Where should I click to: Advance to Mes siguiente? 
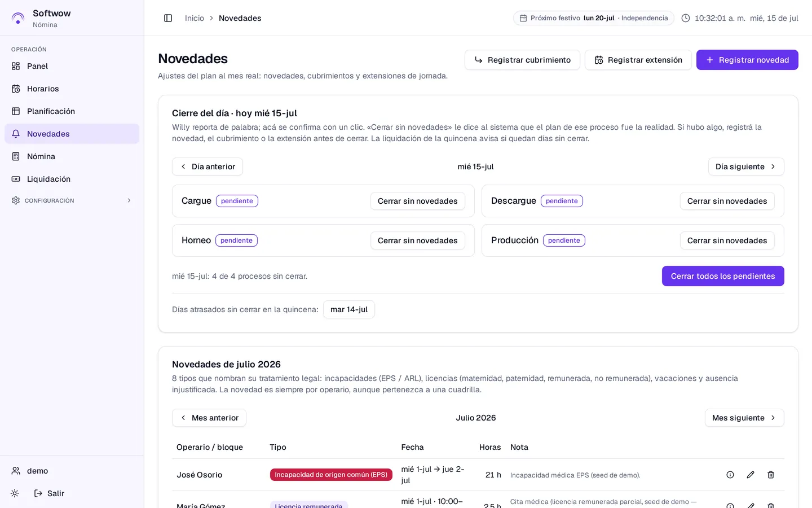744,418
